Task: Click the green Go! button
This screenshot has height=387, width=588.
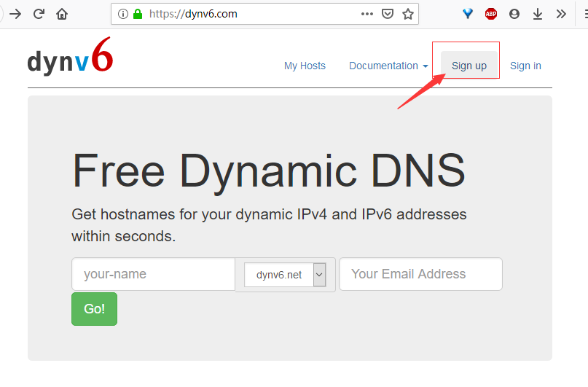Action: pyautogui.click(x=94, y=309)
